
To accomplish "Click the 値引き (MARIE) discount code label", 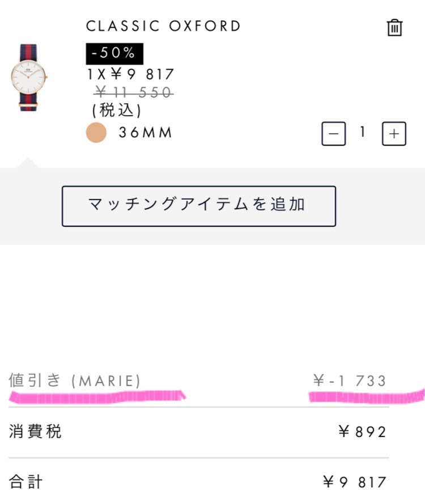I will click(x=75, y=380).
